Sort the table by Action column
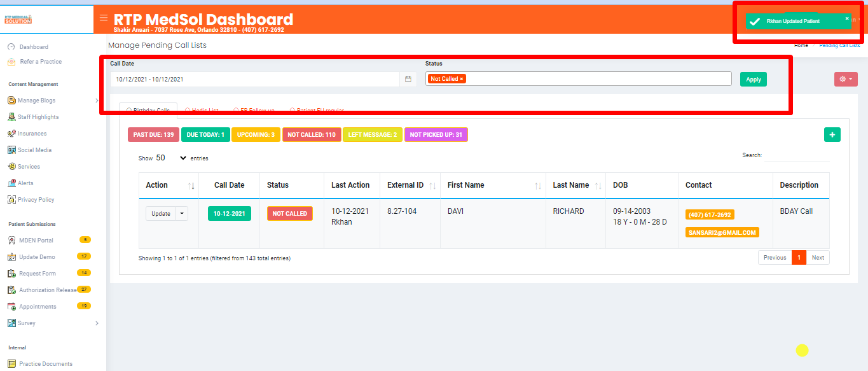The image size is (868, 371). (x=191, y=186)
